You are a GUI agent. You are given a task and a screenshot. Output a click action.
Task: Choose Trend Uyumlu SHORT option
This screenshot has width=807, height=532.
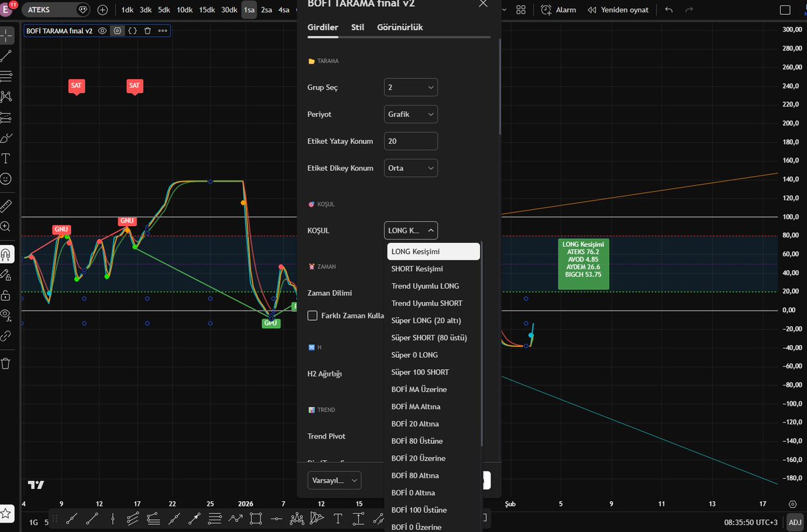pos(433,303)
